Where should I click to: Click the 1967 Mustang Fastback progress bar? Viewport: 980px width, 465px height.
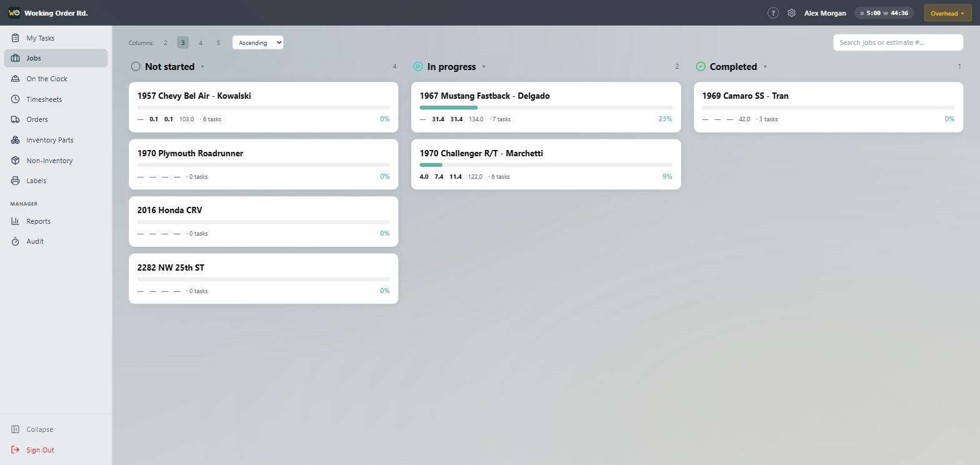[x=546, y=107]
